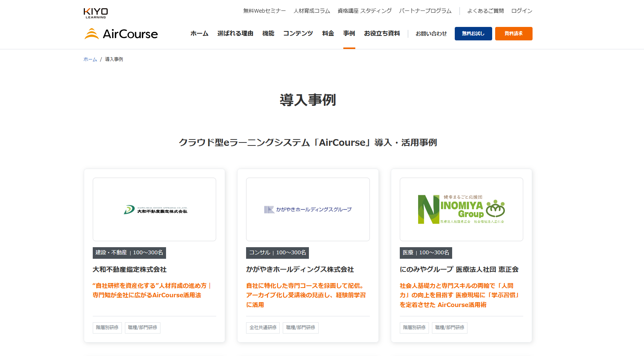Click 医療 100〜300名 label

[x=426, y=253]
